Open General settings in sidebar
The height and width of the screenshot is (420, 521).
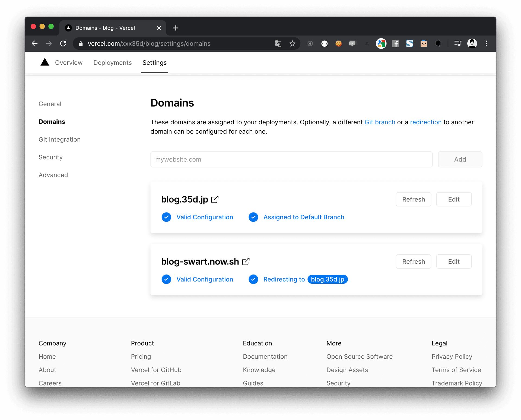[50, 104]
